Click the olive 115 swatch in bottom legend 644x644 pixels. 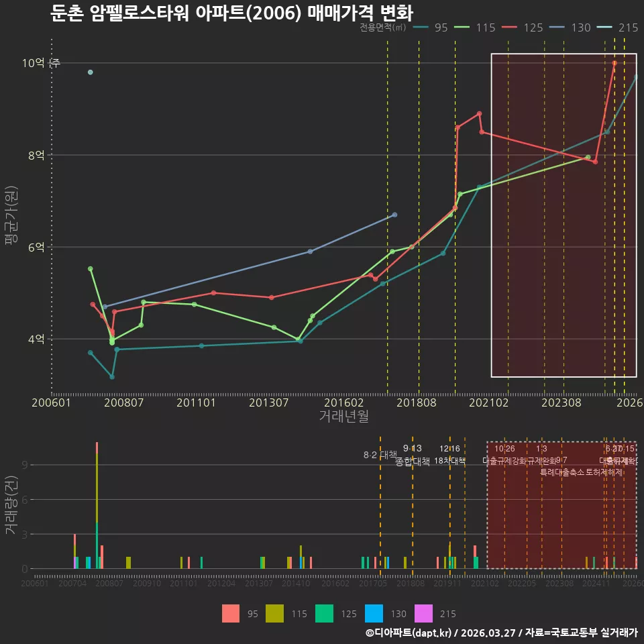(275, 614)
